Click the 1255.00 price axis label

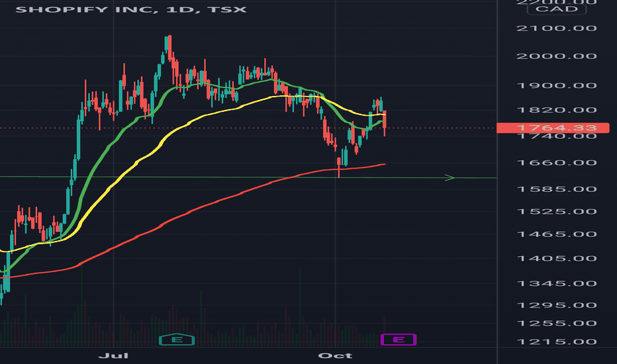point(556,324)
